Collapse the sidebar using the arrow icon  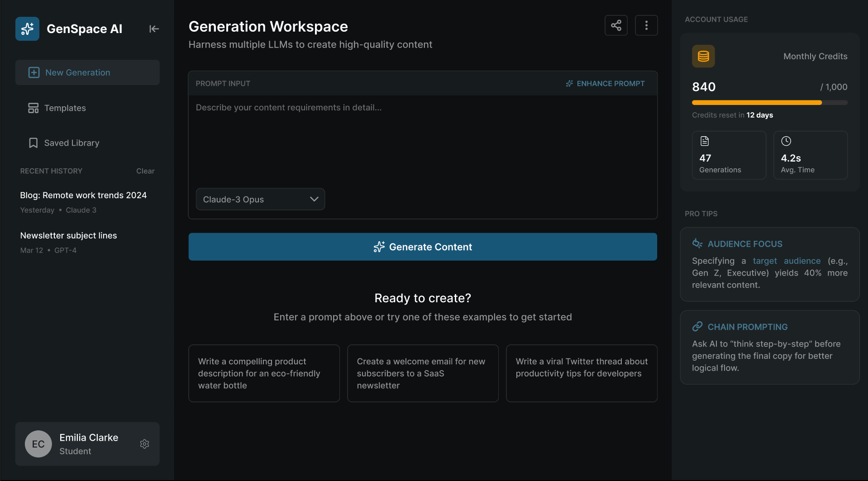pyautogui.click(x=153, y=29)
